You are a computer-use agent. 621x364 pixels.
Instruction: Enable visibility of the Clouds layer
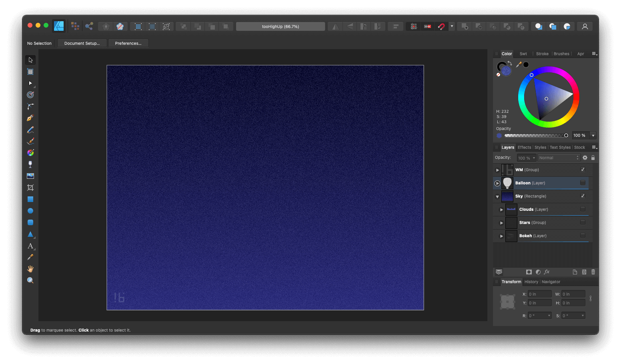(x=583, y=209)
